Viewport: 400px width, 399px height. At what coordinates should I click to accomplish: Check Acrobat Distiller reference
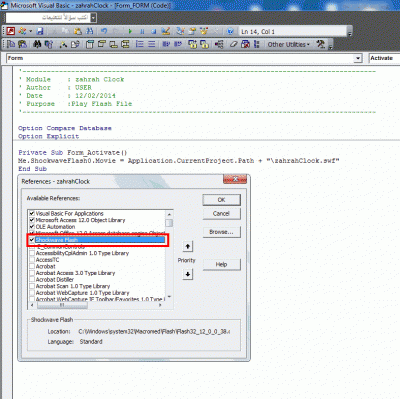pyautogui.click(x=32, y=279)
